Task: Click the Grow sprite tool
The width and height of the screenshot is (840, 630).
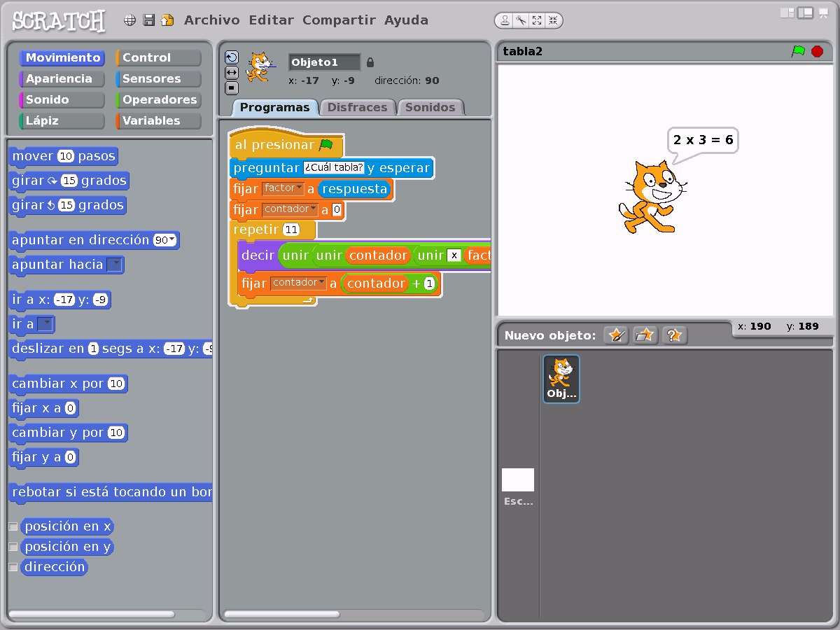Action: pos(538,20)
